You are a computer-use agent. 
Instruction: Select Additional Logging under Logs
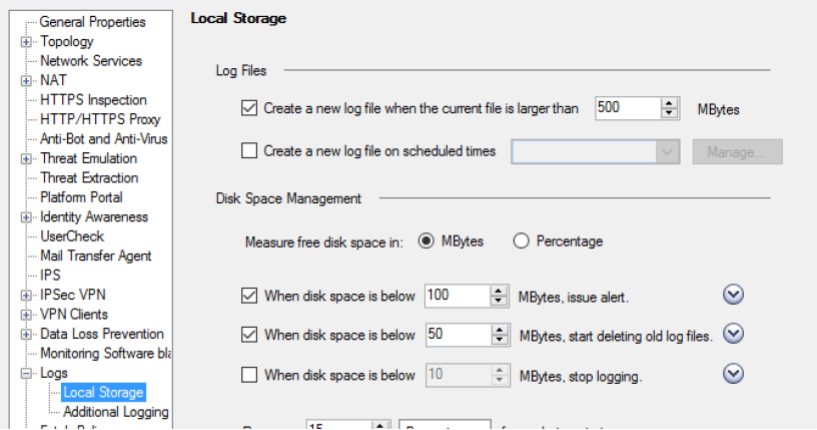[x=115, y=412]
